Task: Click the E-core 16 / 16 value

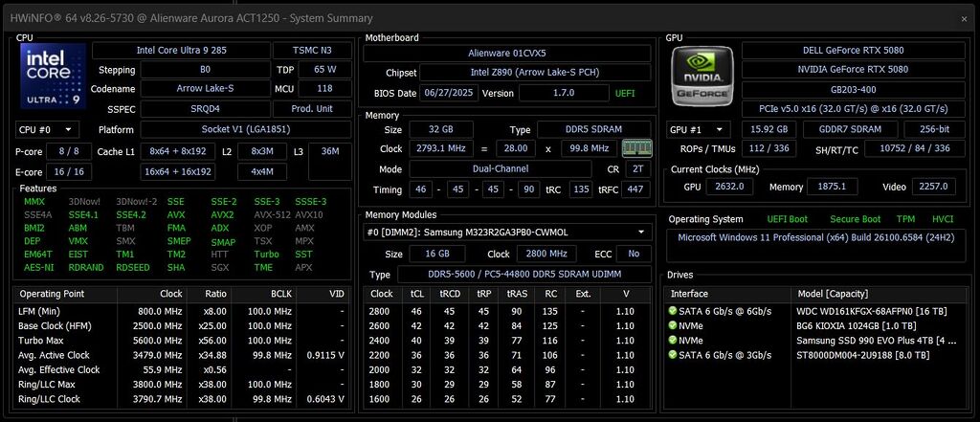Action: 69,172
